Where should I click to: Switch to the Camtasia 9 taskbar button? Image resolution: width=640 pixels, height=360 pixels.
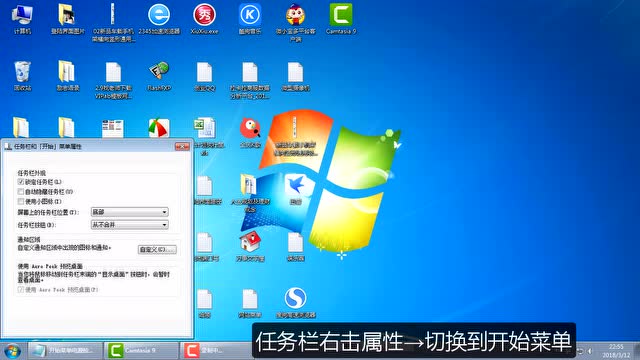[x=140, y=351]
